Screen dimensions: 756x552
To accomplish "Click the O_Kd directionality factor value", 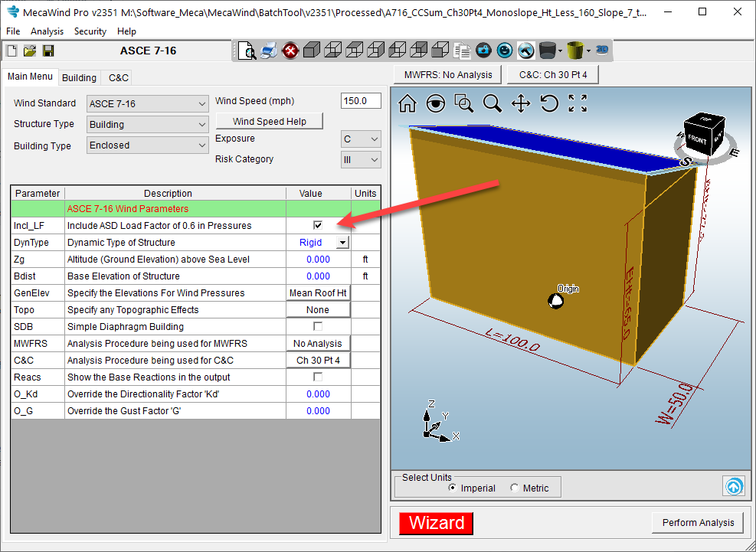I will coord(318,394).
